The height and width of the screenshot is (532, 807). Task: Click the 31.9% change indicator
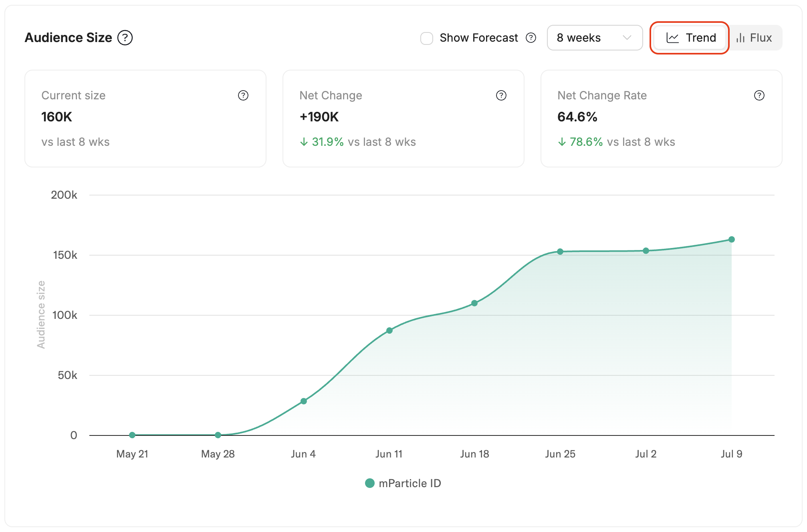coord(322,142)
